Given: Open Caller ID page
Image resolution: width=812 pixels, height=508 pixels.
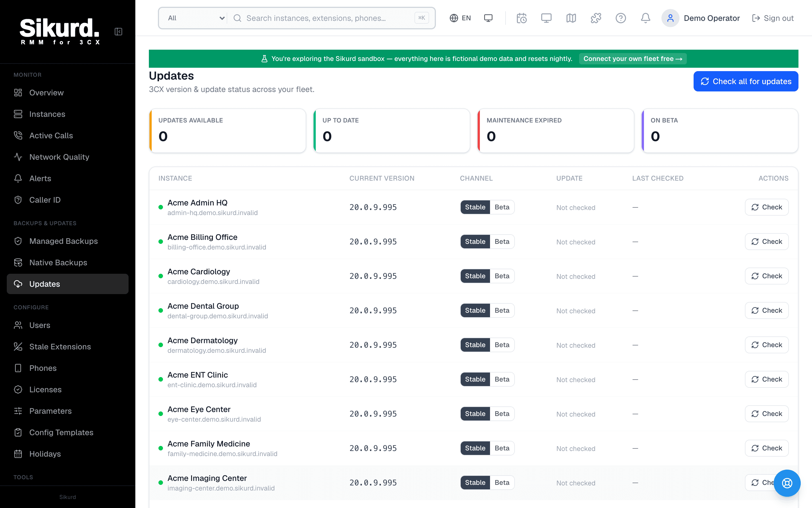Looking at the screenshot, I should [x=67, y=200].
